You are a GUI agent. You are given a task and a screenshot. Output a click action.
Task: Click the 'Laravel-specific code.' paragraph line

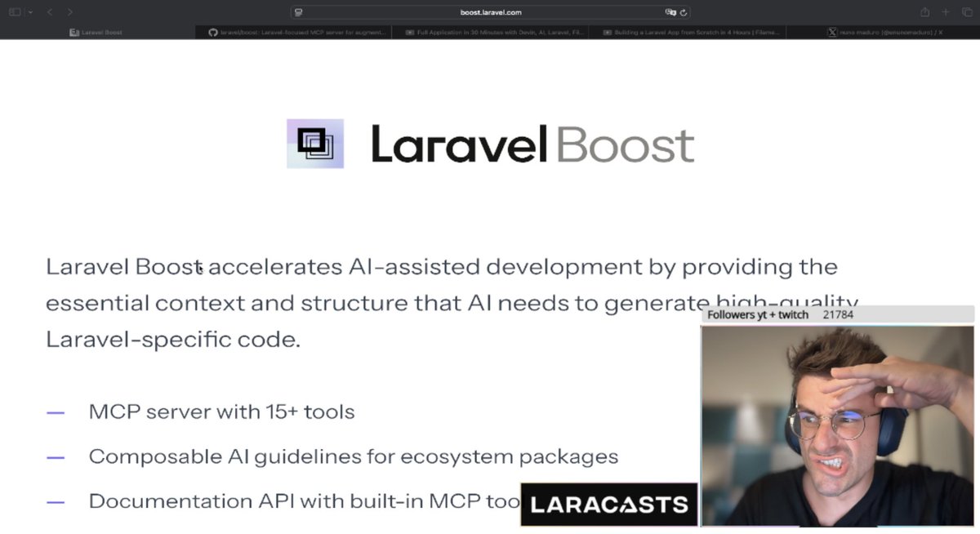[173, 340]
